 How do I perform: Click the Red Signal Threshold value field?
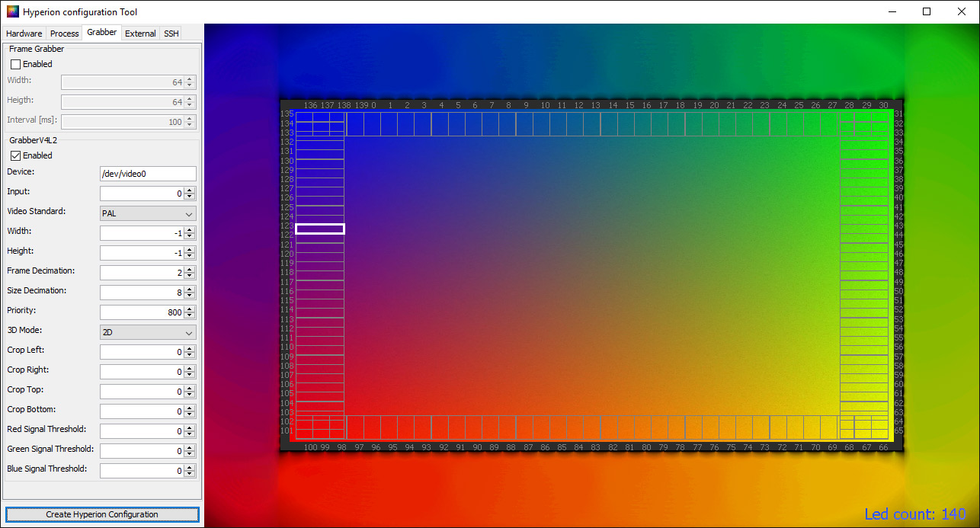[x=142, y=431]
